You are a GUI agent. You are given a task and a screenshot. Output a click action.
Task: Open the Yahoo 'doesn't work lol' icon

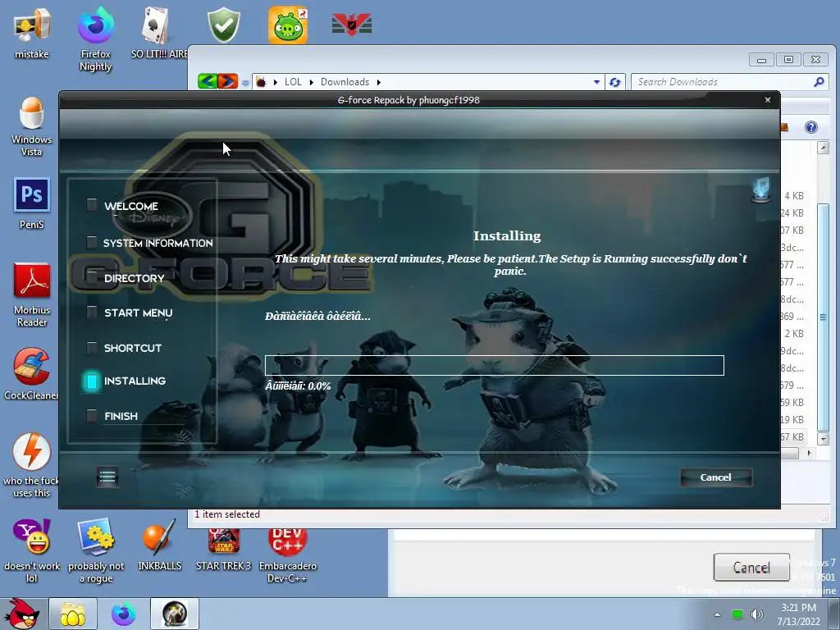[x=32, y=550]
